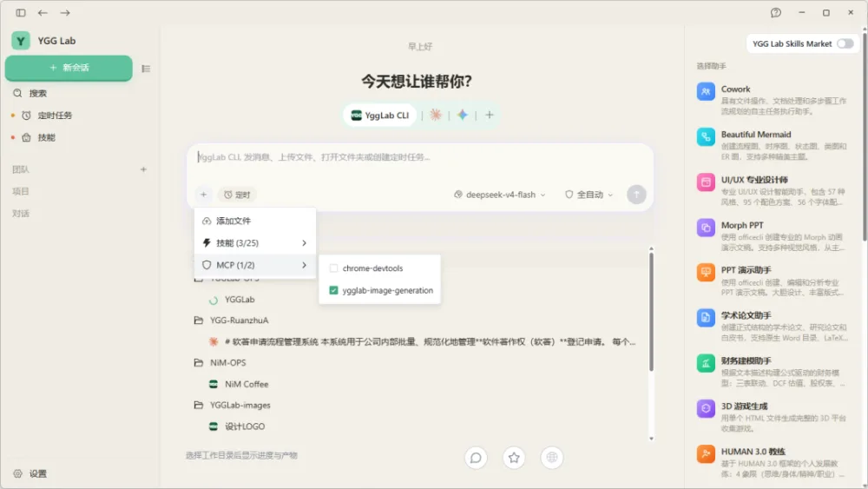This screenshot has width=868, height=489.
Task: Select the Morph PPT assistant icon
Action: pos(705,228)
